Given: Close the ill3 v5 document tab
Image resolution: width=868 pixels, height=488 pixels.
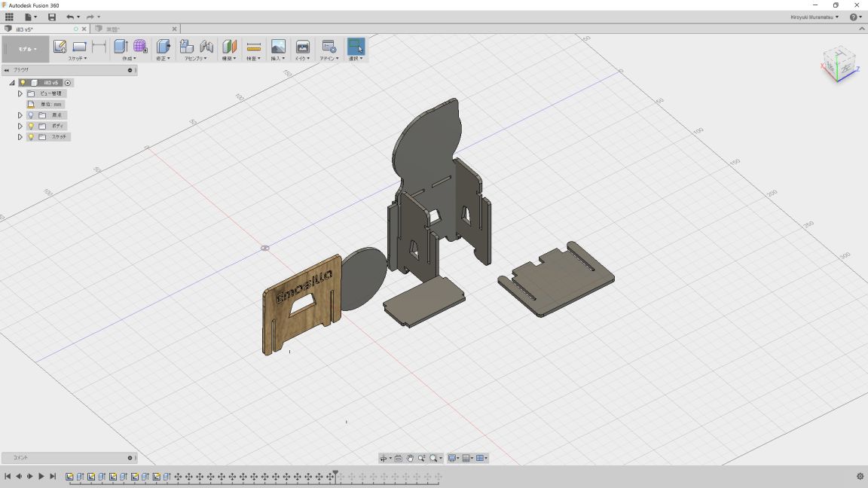Looking at the screenshot, I should pyautogui.click(x=84, y=29).
